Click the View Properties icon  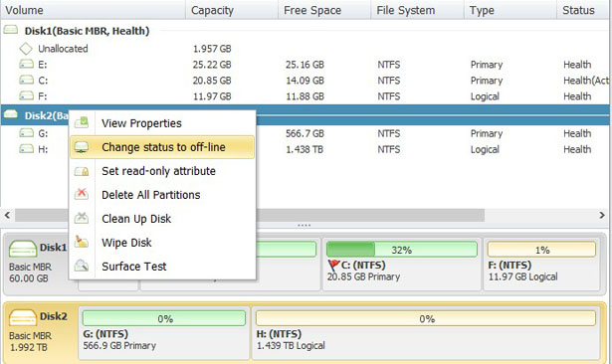pyautogui.click(x=82, y=122)
